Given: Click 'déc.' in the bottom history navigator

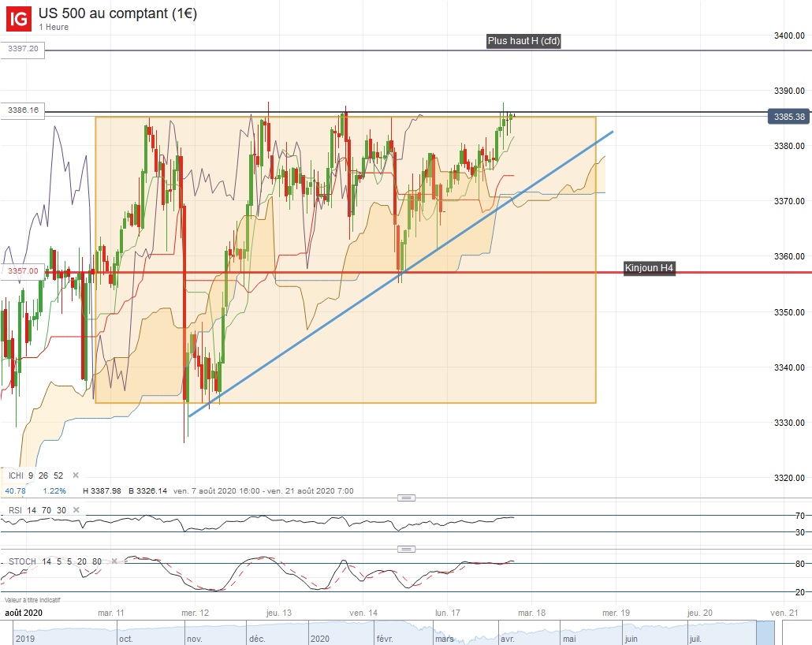Looking at the screenshot, I should [257, 639].
